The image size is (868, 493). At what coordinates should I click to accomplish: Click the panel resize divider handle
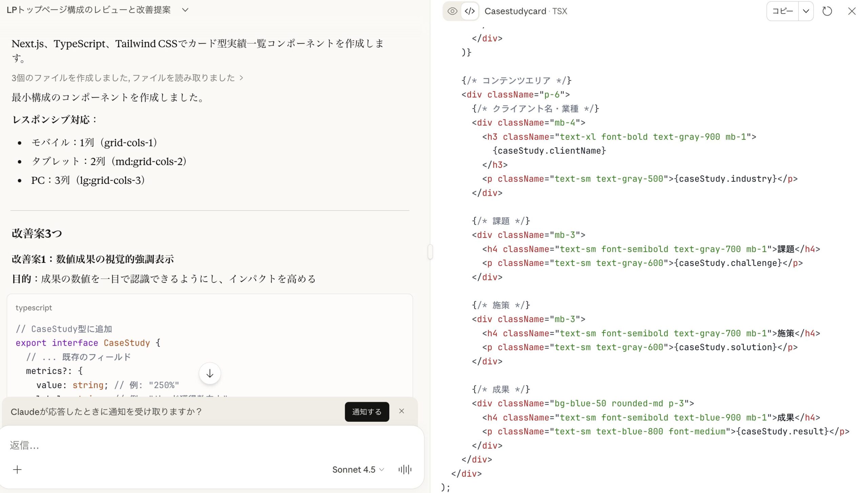(430, 252)
